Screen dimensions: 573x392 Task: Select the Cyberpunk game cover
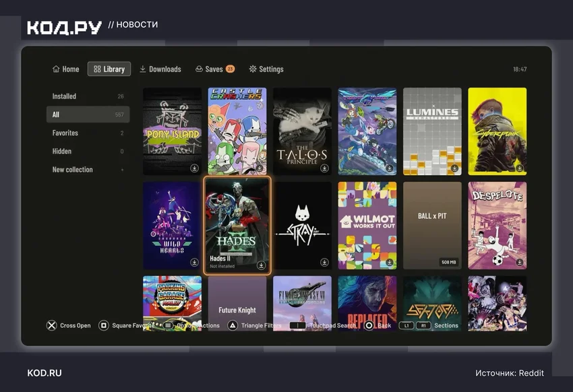[497, 131]
